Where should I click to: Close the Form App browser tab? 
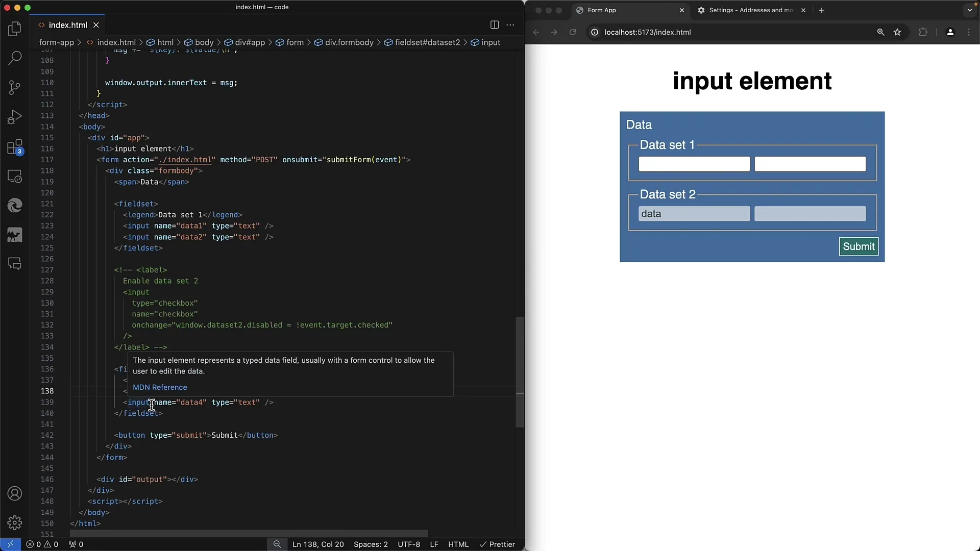coord(681,10)
